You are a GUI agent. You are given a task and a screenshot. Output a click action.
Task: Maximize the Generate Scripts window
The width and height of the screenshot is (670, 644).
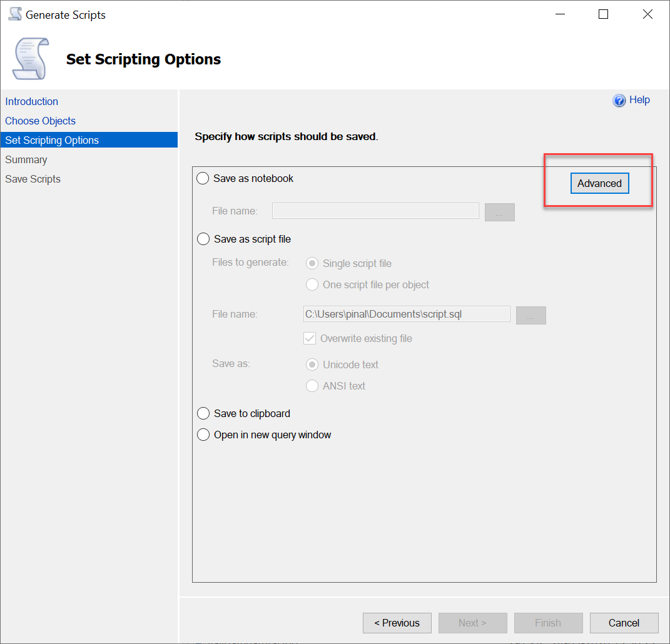(603, 14)
